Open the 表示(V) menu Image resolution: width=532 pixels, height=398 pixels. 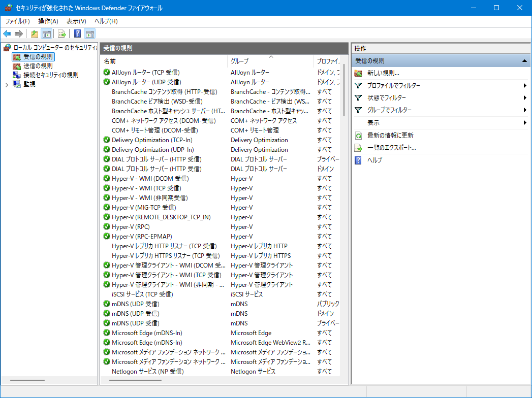pyautogui.click(x=76, y=21)
